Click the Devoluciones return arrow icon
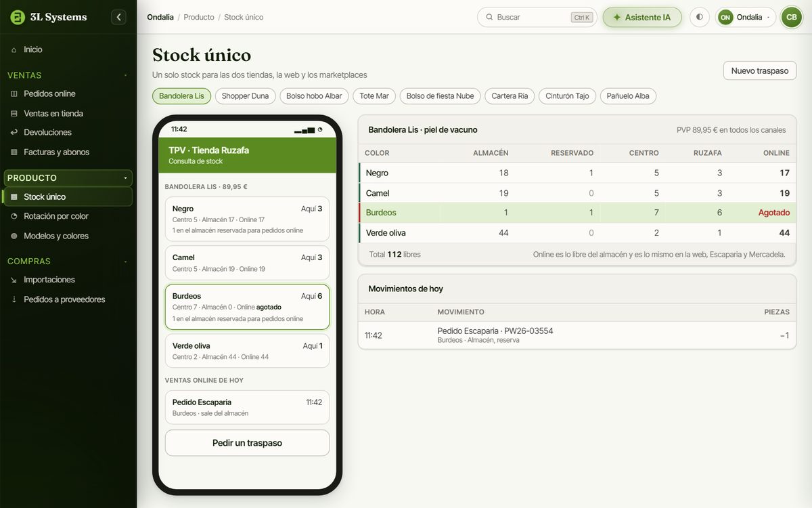Viewport: 812px width, 508px height. click(x=14, y=132)
